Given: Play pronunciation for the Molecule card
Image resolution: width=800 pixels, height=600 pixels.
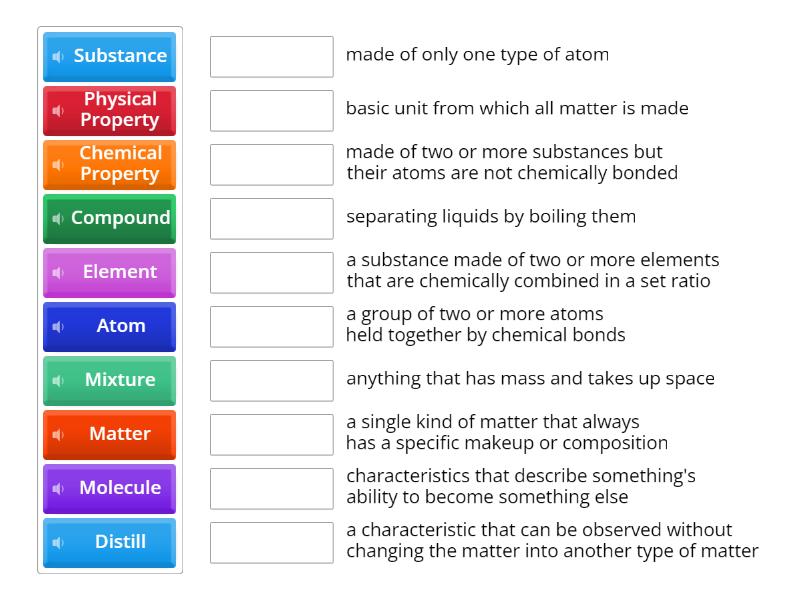Looking at the screenshot, I should [x=58, y=488].
